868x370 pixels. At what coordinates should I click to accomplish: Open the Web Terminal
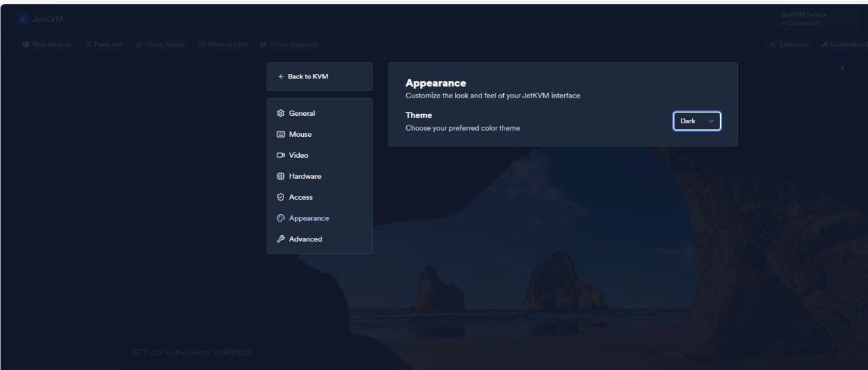47,45
